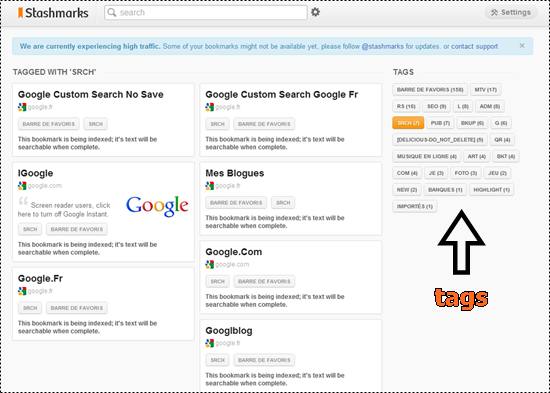Filter by the Q (6) tag
Screen dimensions: 550x393
501,123
